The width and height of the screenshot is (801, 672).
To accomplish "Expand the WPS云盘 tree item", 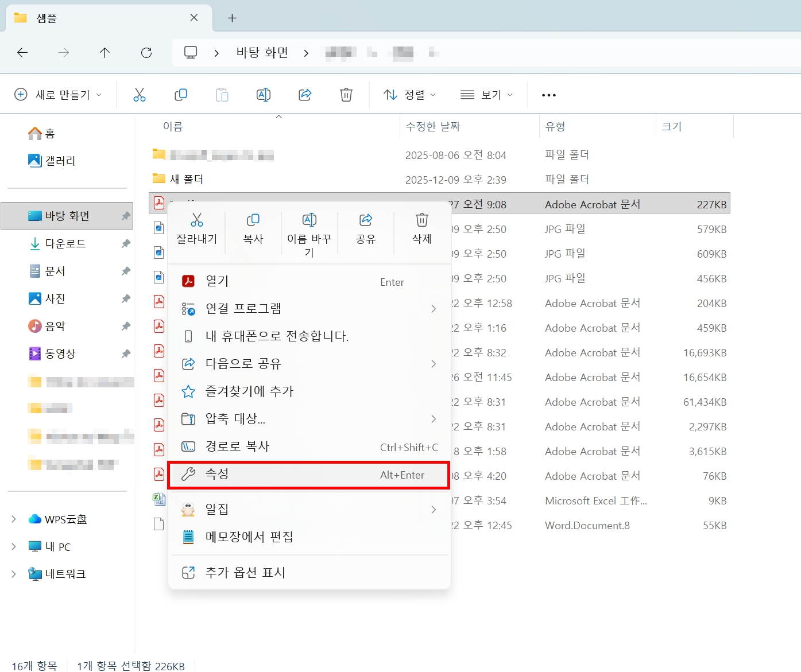I will [x=14, y=519].
